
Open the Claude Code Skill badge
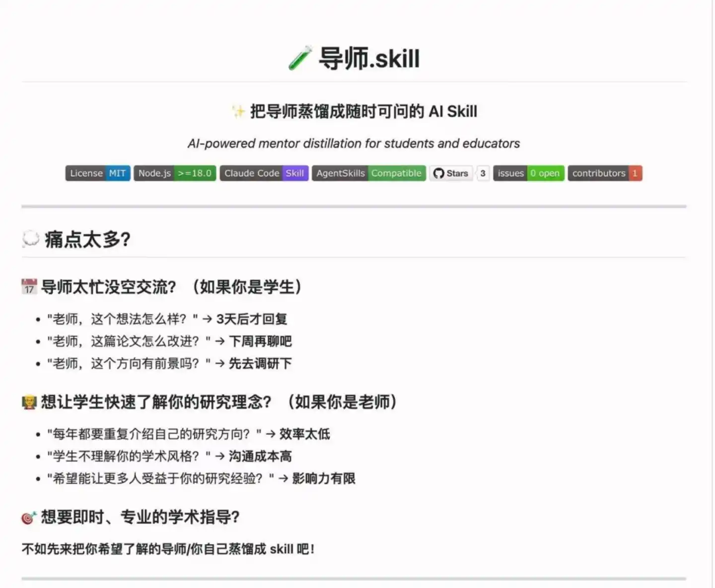264,173
